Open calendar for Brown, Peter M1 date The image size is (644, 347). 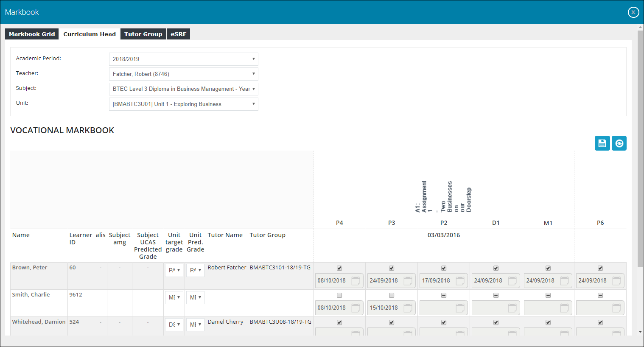pyautogui.click(x=564, y=281)
